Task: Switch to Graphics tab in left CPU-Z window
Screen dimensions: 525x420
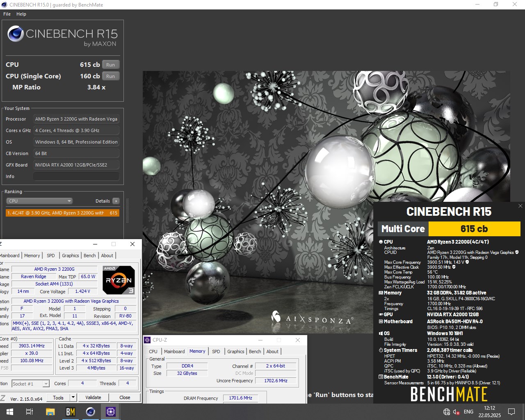Action: (71, 256)
